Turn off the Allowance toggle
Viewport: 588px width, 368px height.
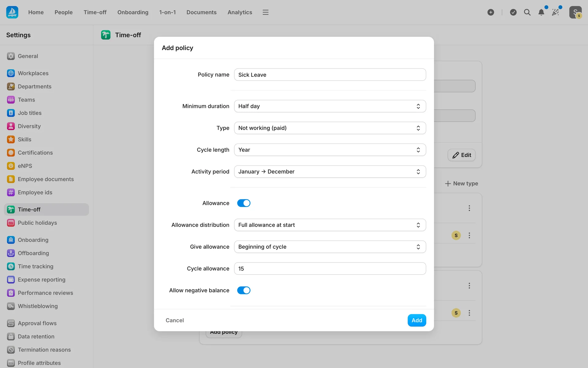pyautogui.click(x=244, y=203)
